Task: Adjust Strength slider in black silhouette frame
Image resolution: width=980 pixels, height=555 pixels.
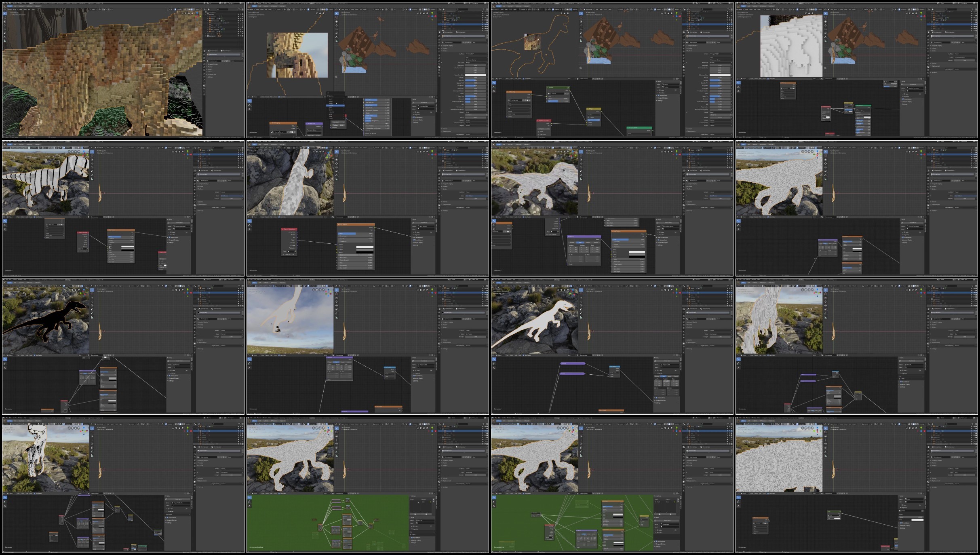Action: [232, 337]
